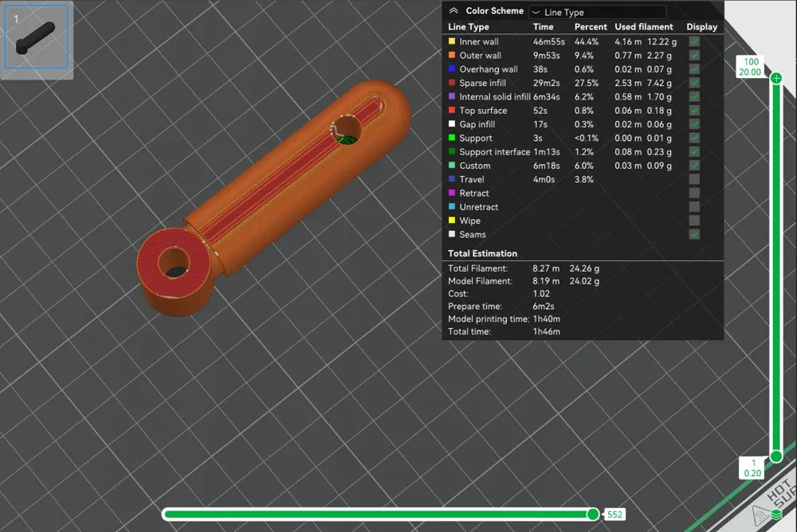Click the layers stack icon at slider bottom
Screen dimensions: 797x532
776,514
